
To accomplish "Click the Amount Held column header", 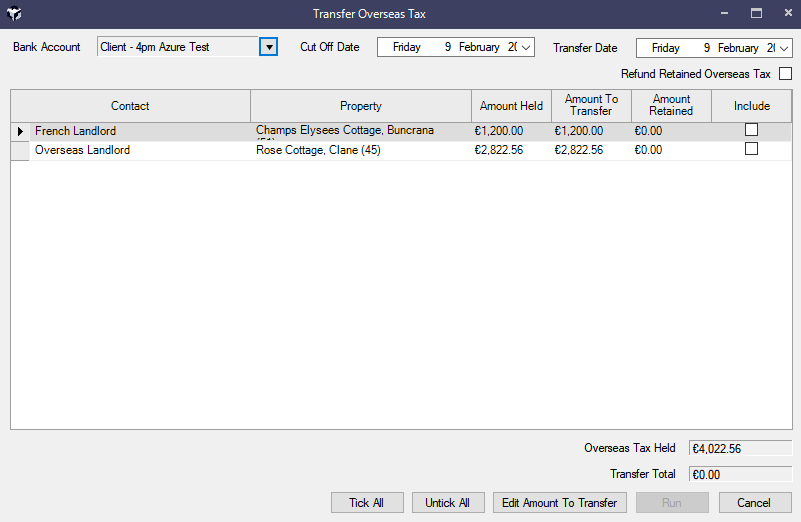I will [x=511, y=106].
